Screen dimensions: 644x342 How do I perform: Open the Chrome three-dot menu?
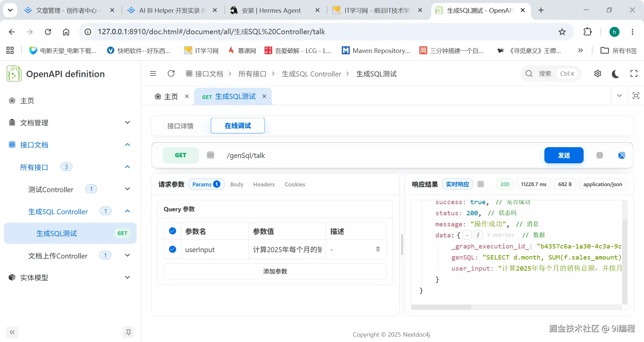pyautogui.click(x=633, y=32)
